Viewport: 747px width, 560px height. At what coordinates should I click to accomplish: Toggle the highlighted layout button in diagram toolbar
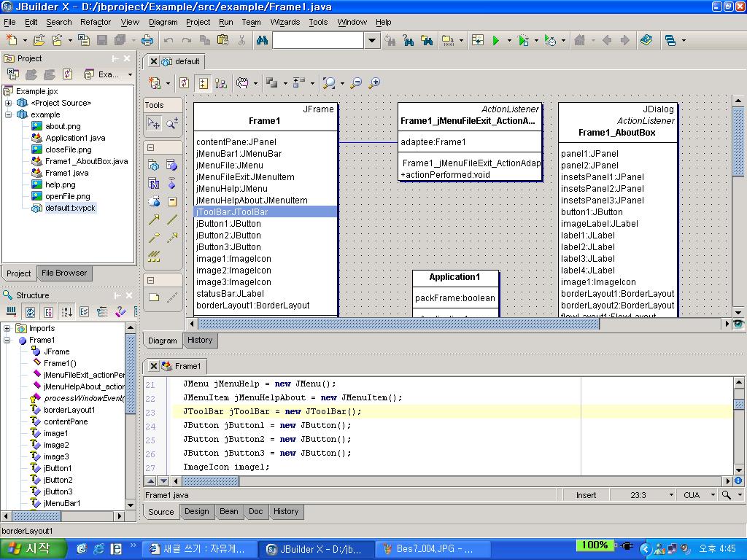203,83
